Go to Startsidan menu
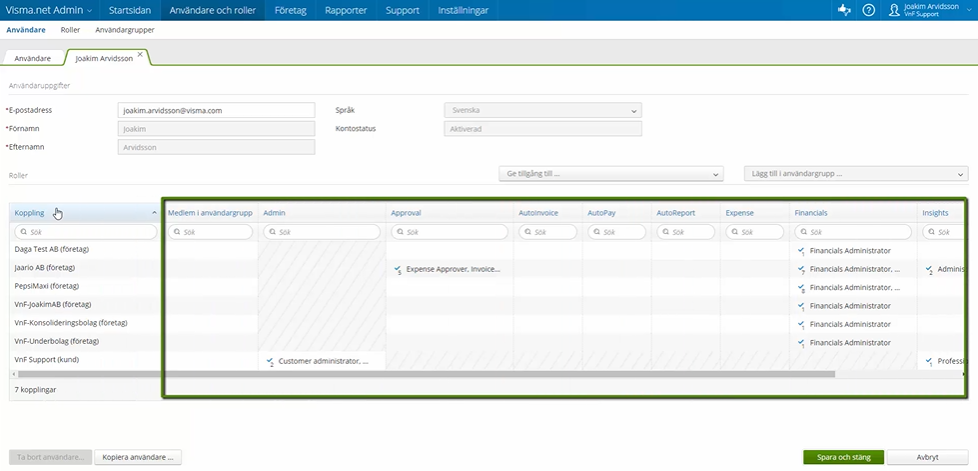This screenshot has height=471, width=978. [129, 10]
